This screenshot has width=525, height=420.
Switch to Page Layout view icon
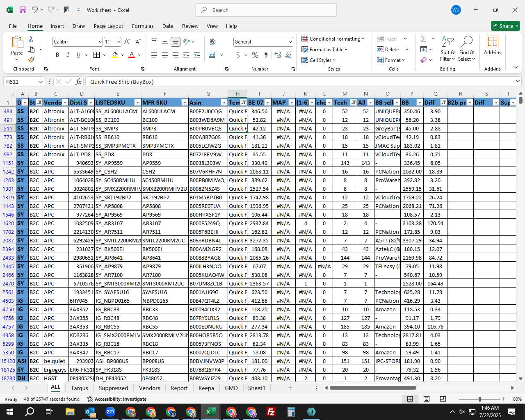[x=427, y=399]
